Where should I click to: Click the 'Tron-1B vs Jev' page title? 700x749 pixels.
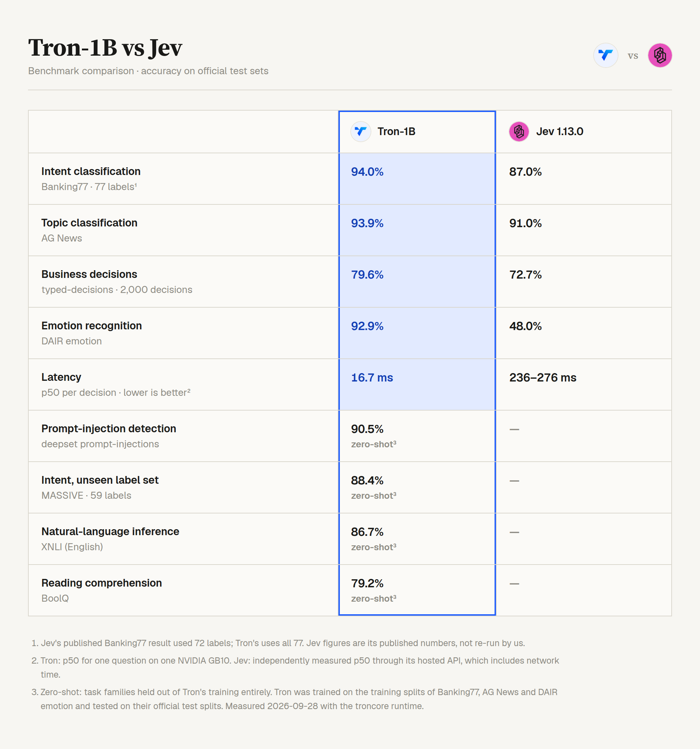tap(105, 48)
